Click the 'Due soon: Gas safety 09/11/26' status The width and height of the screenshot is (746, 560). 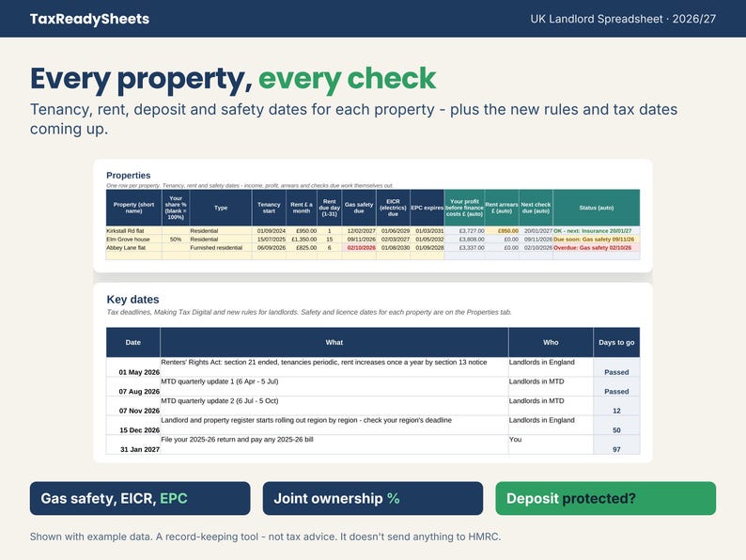tap(596, 240)
